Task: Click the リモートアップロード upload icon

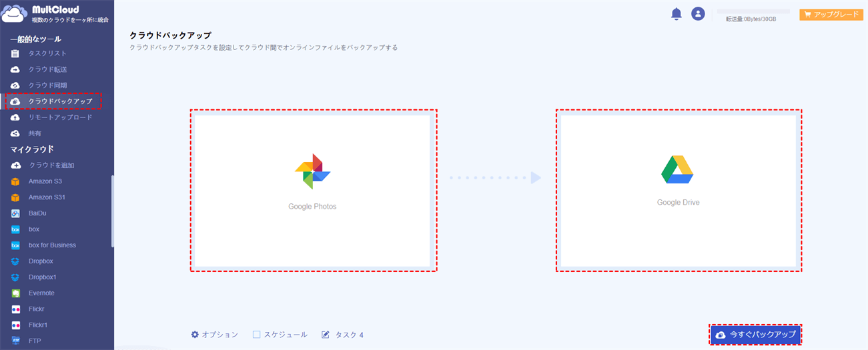Action: point(15,117)
